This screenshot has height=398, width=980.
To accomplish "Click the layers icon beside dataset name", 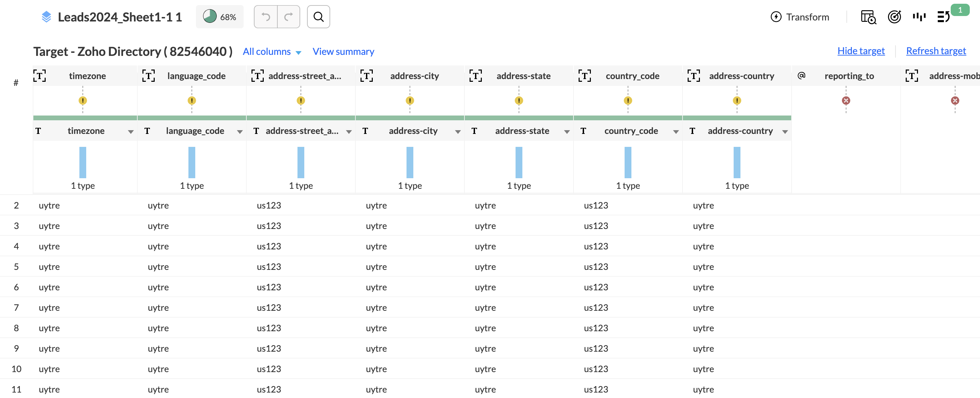I will [x=46, y=17].
